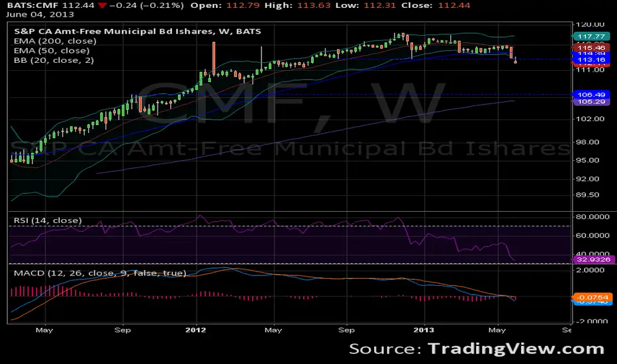Screen dimensions: 617x364
Task: Click the EMA (200, close) legend entry
Action: point(55,41)
